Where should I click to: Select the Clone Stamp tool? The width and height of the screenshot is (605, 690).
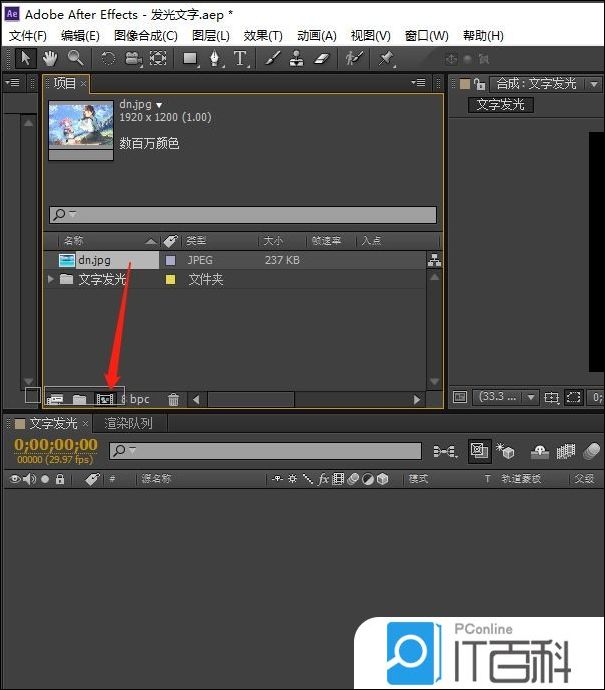tap(297, 58)
